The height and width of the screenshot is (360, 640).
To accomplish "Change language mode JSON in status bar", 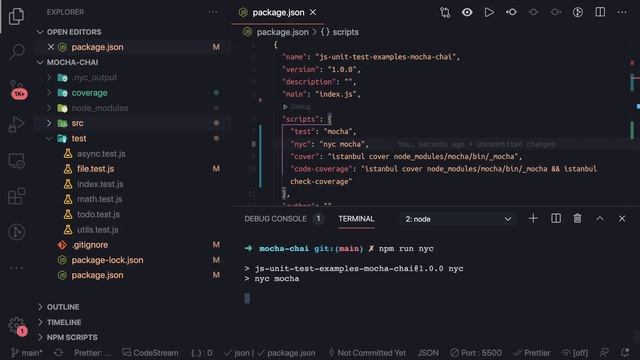I will [428, 353].
